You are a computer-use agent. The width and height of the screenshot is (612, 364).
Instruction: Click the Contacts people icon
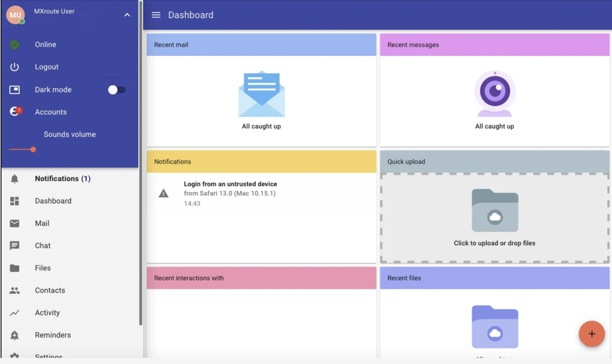(15, 290)
